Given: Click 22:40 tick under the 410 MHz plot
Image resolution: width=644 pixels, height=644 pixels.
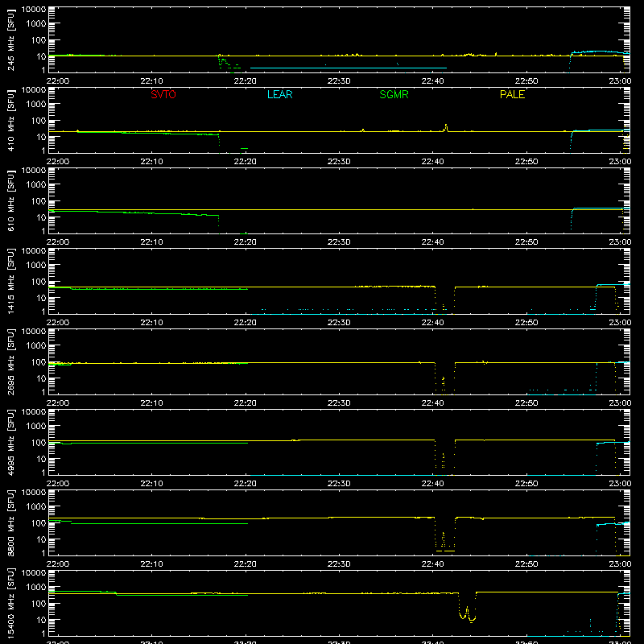Looking at the screenshot, I should click(432, 162).
